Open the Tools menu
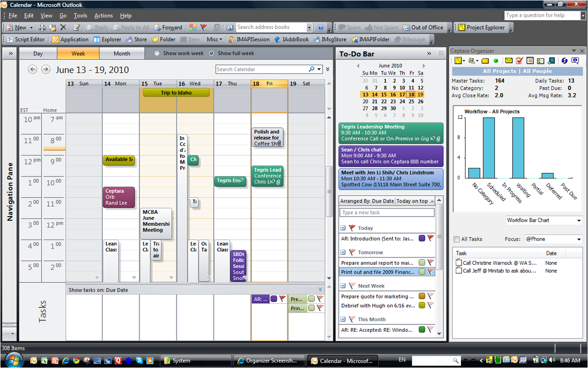The image size is (588, 368). click(81, 16)
